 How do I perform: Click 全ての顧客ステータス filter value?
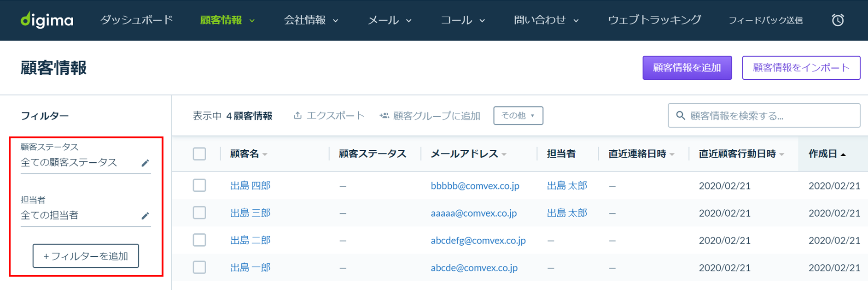tap(69, 162)
